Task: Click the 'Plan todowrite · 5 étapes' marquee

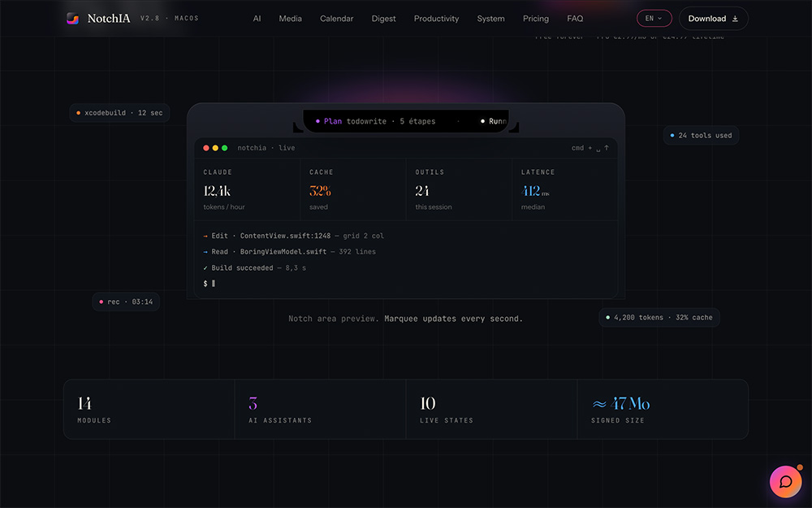Action: 375,121
